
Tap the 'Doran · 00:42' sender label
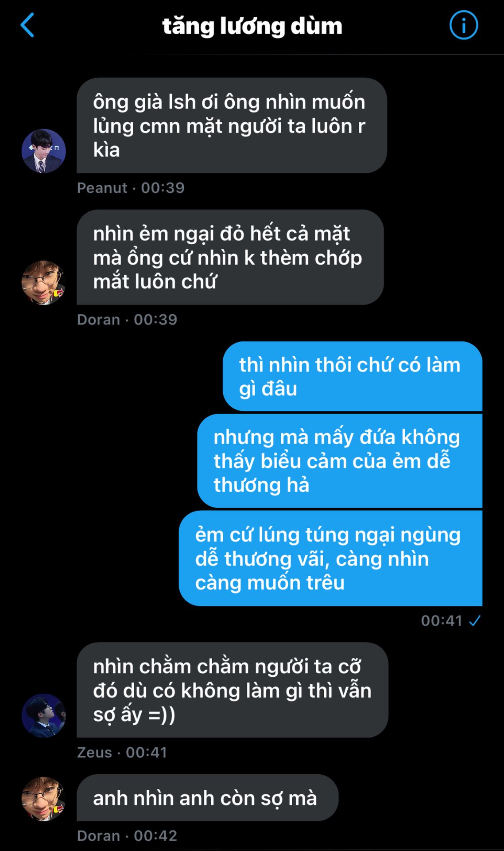point(127,835)
